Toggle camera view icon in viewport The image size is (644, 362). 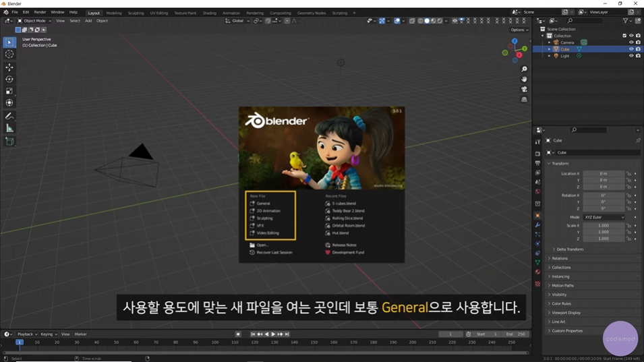pyautogui.click(x=524, y=90)
